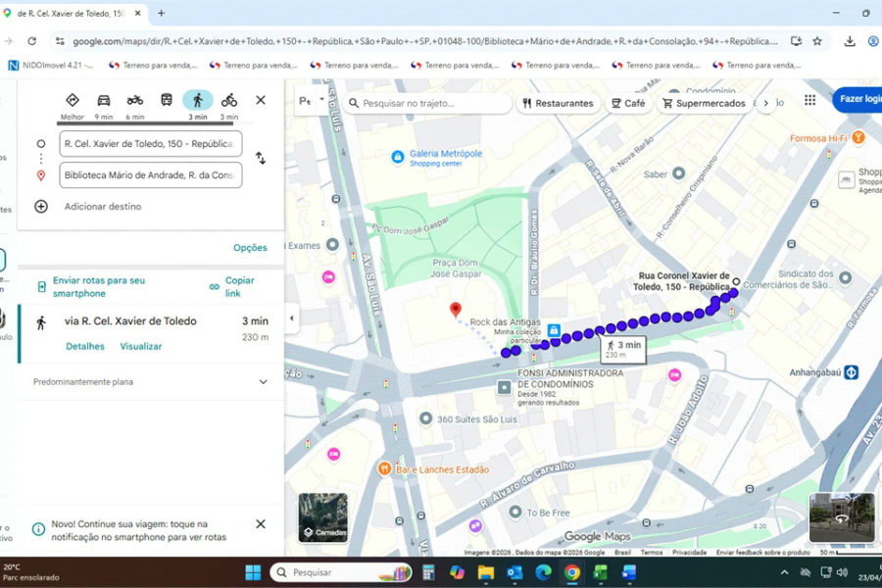Open Microsoft Edge from taskbar

pos(543,572)
